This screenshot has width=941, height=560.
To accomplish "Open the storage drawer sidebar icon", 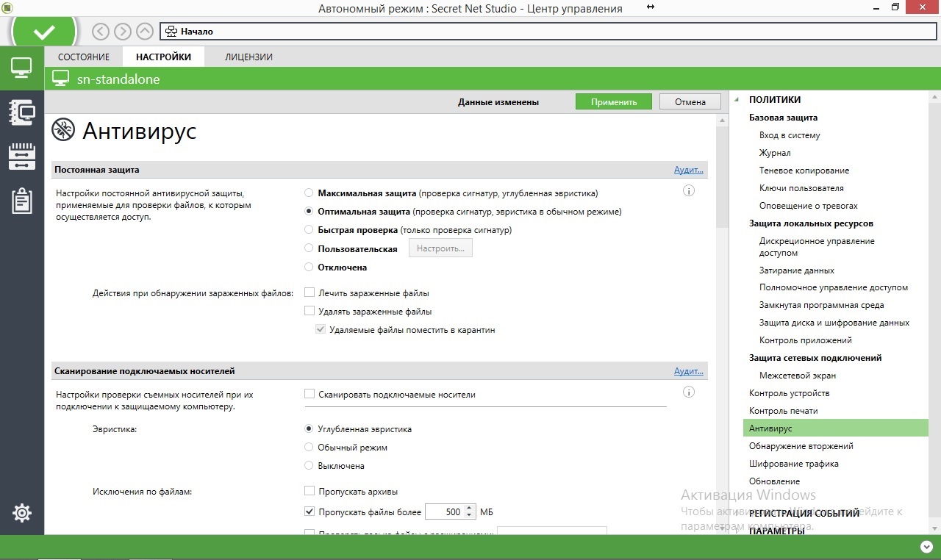I will 21,156.
